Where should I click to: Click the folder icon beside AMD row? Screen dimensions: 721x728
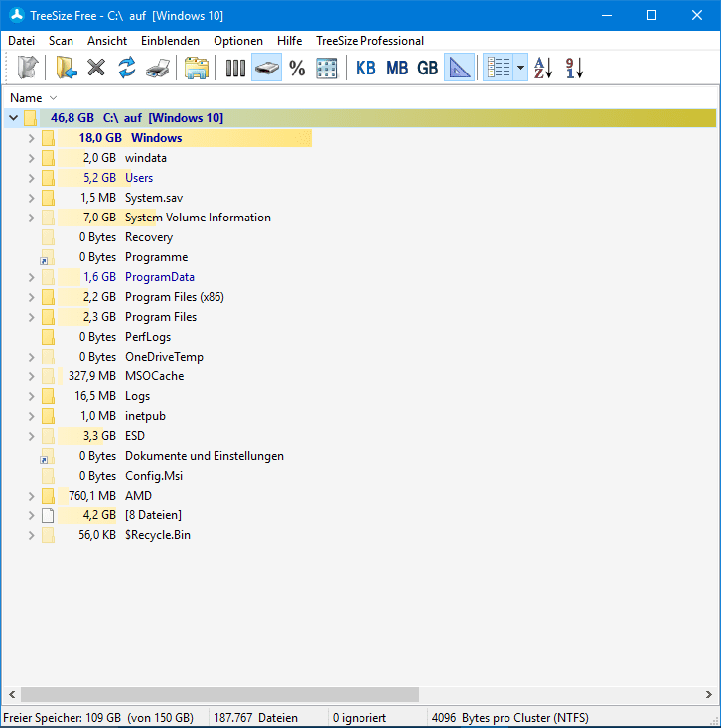tap(48, 496)
